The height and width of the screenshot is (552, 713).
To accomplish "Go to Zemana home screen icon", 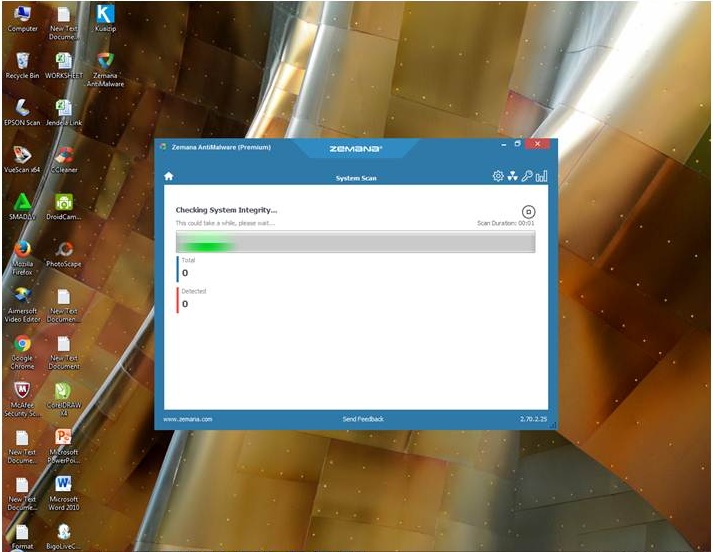I will 169,176.
